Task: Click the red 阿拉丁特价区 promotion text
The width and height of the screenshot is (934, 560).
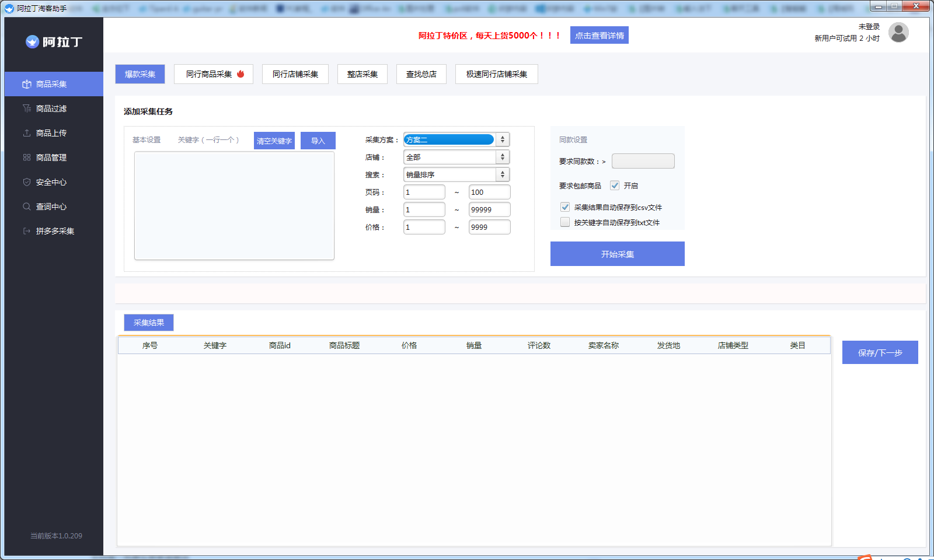Action: pyautogui.click(x=489, y=36)
